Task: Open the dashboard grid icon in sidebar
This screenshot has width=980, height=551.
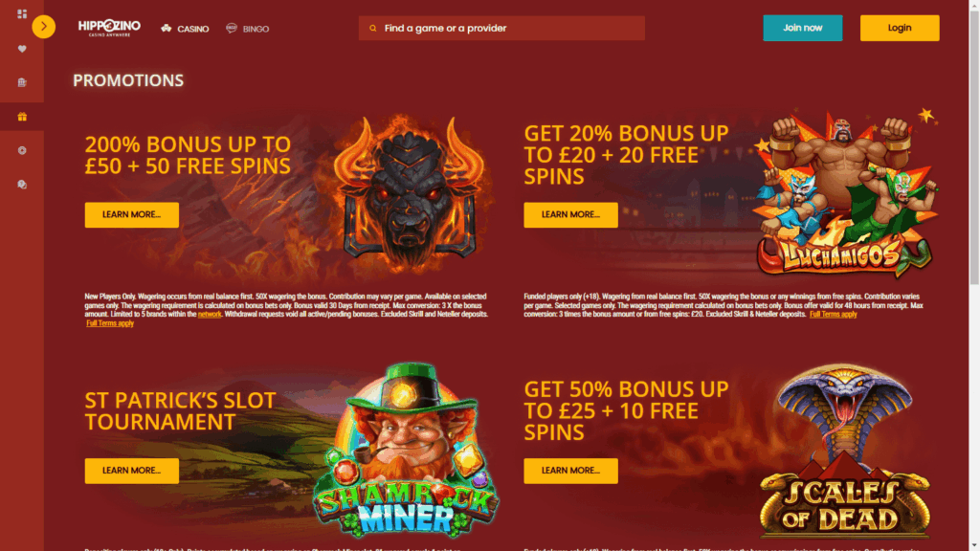Action: pyautogui.click(x=22, y=13)
